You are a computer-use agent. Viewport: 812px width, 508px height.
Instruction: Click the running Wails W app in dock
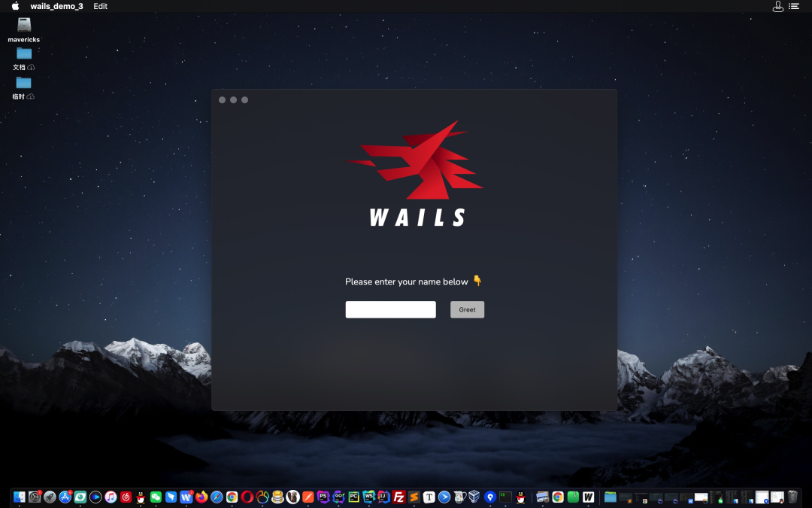click(588, 497)
